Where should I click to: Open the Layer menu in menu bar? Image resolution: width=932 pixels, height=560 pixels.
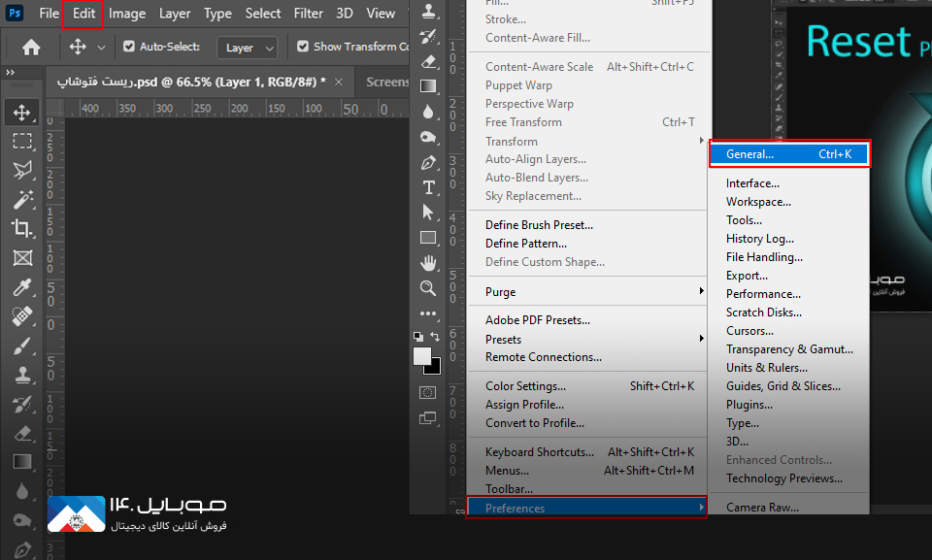pyautogui.click(x=175, y=13)
